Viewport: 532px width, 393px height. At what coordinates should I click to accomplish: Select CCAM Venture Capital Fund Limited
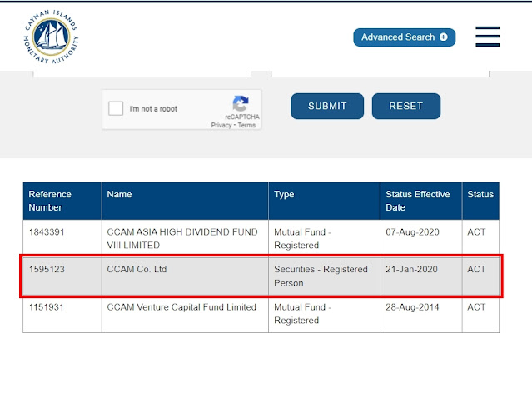point(181,307)
